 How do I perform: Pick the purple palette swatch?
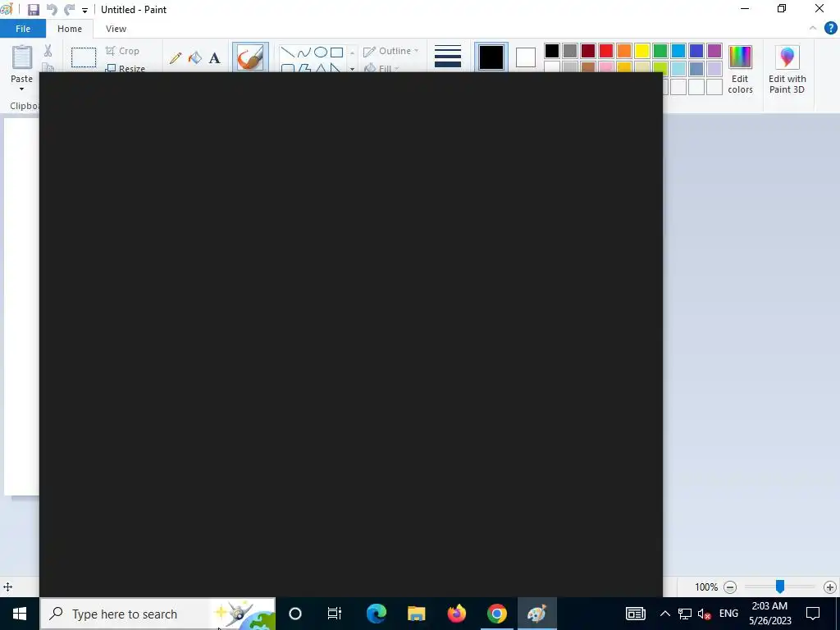[x=714, y=51]
